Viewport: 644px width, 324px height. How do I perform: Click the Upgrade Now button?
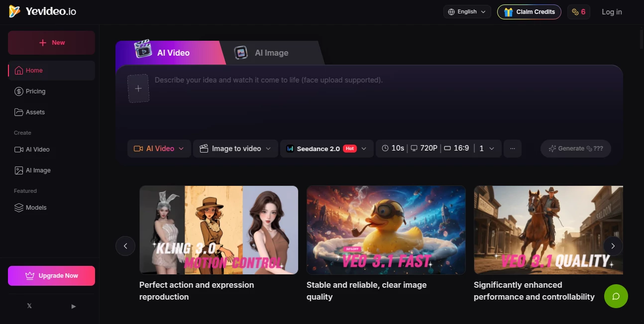pyautogui.click(x=51, y=276)
